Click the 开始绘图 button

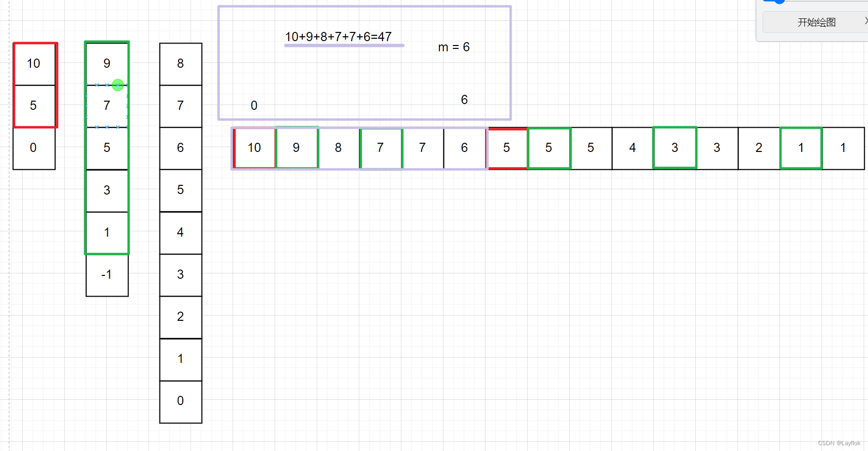(x=816, y=22)
